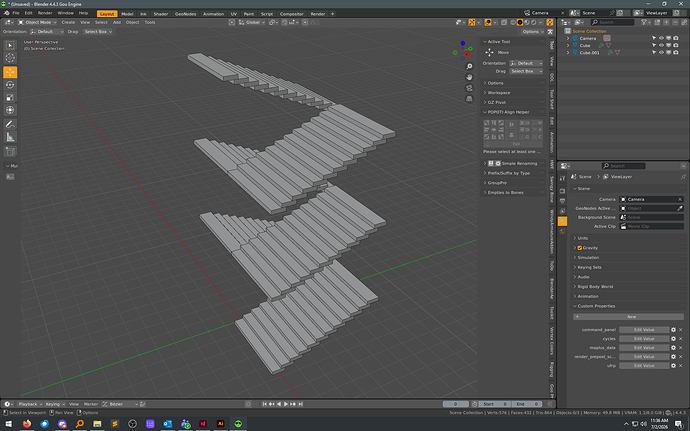Open the World properties tab icon
Image resolution: width=690 pixels, height=431 pixels.
[x=562, y=231]
